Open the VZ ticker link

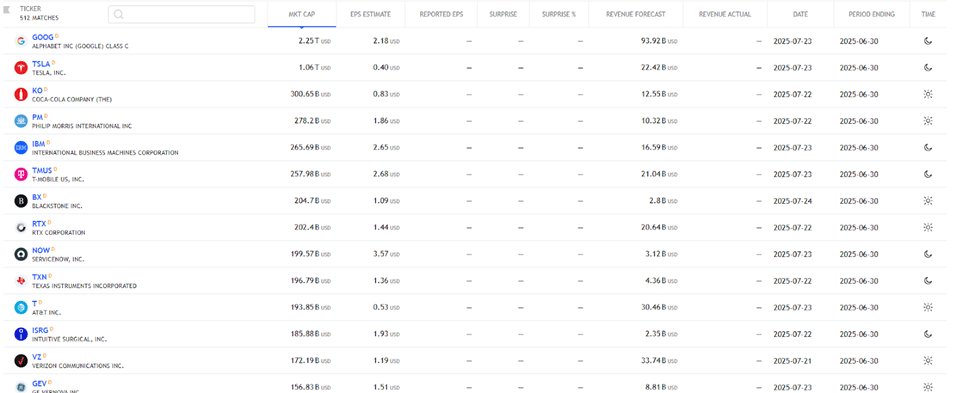pos(37,357)
